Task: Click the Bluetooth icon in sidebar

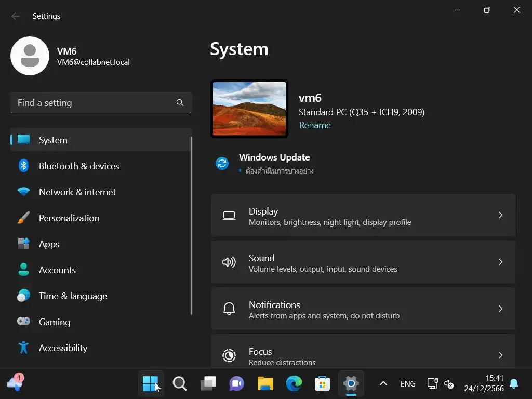Action: point(23,166)
